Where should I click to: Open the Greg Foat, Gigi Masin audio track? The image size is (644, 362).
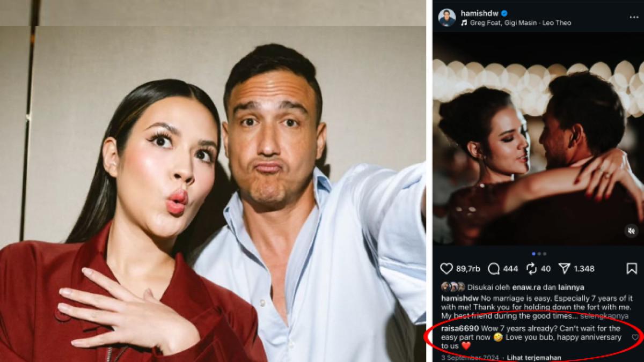(521, 23)
